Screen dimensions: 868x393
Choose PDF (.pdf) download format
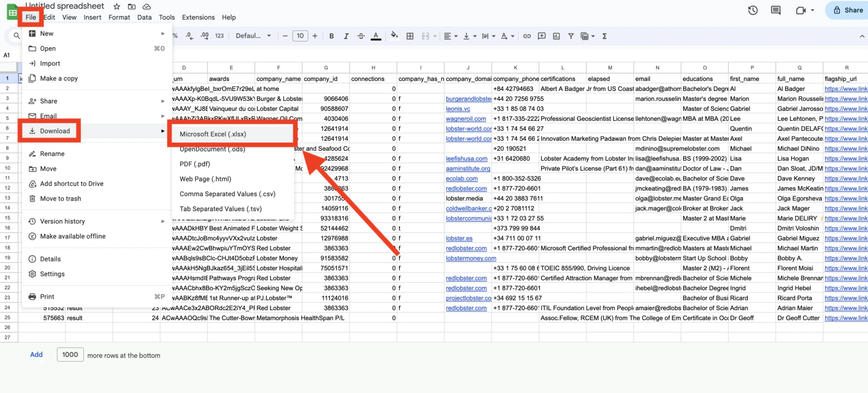pyautogui.click(x=232, y=164)
